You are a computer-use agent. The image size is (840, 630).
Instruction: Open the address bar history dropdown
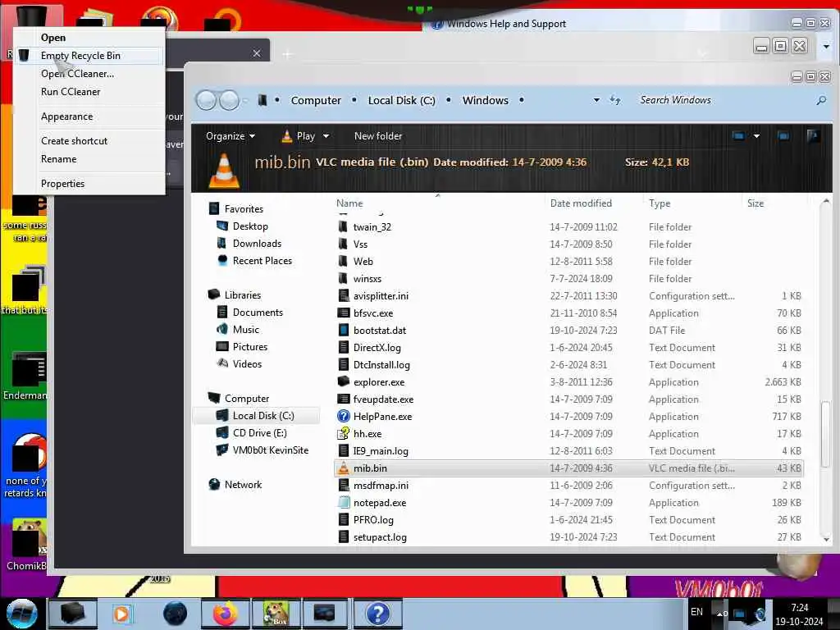pos(596,100)
